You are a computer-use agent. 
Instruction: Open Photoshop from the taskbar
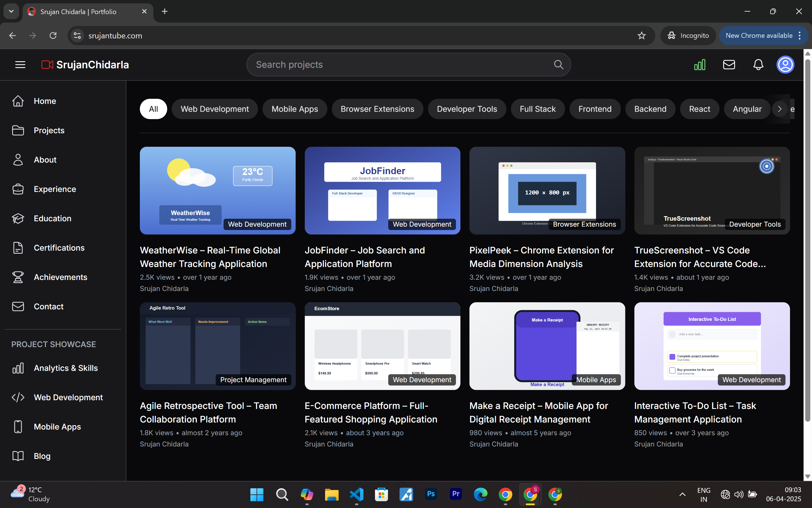pos(431,494)
